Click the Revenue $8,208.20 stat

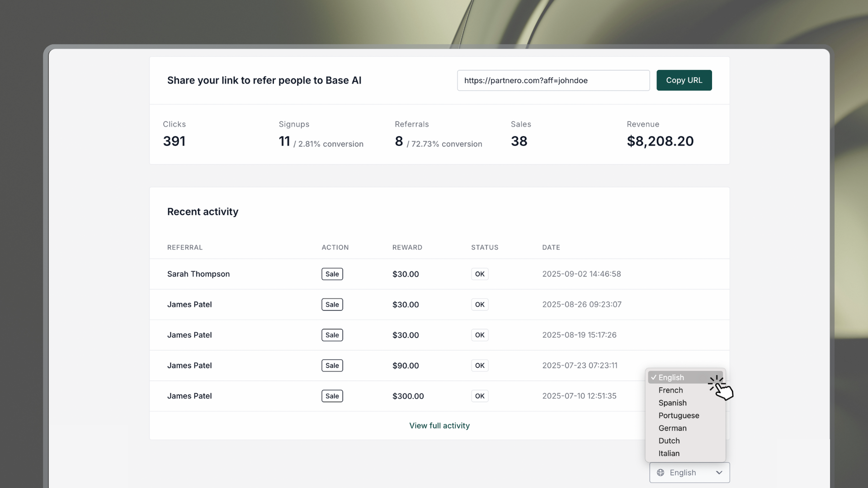[660, 141]
